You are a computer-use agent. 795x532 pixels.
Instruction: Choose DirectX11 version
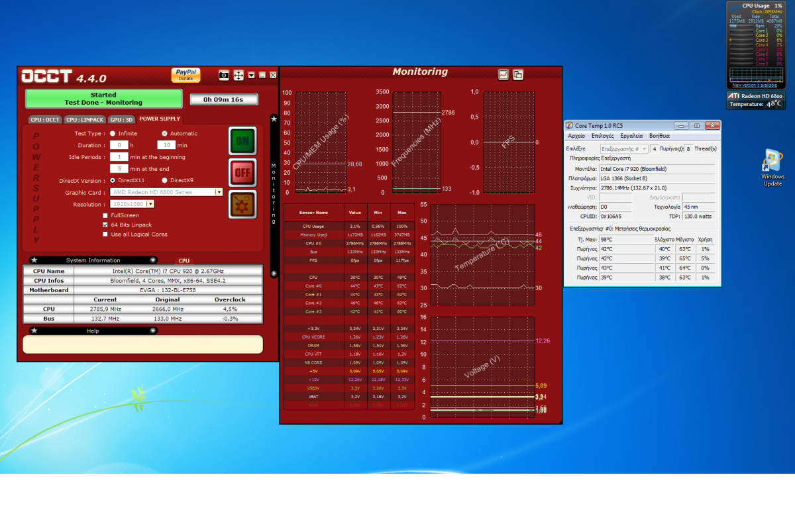point(113,180)
